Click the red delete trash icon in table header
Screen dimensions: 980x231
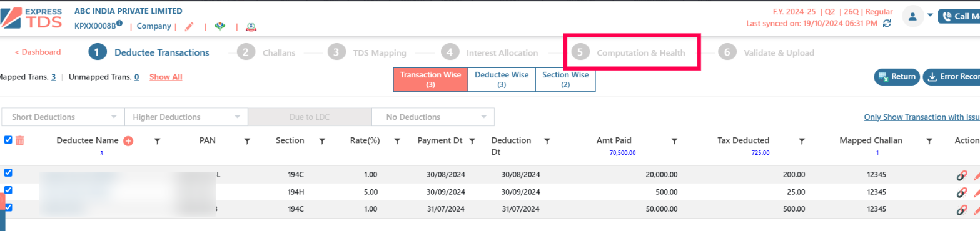[x=20, y=140]
